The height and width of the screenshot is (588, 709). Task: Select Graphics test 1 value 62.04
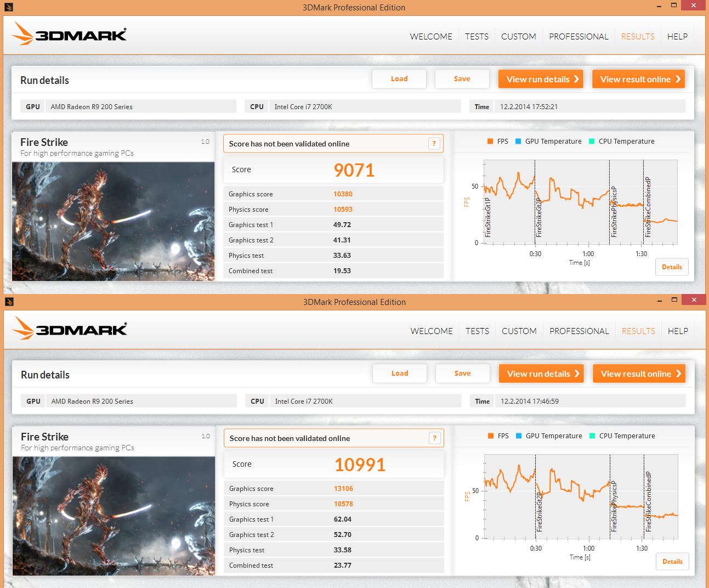click(343, 519)
